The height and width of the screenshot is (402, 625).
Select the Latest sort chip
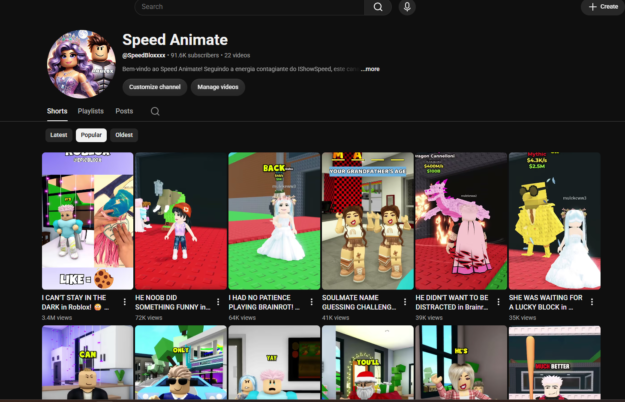59,135
